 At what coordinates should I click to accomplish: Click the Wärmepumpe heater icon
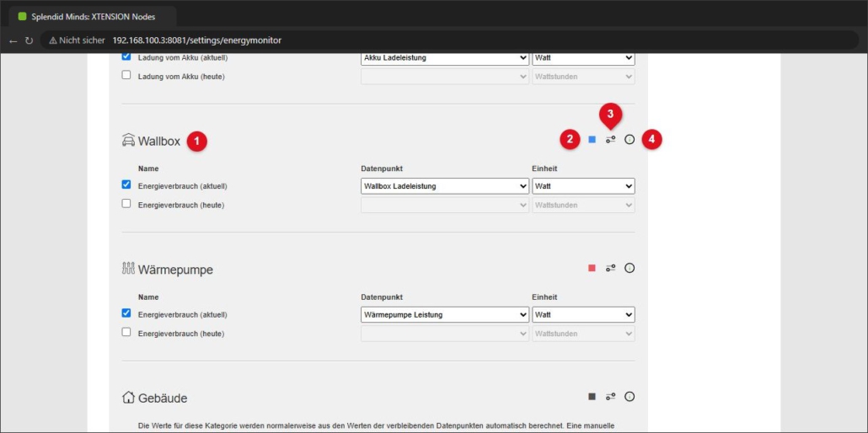(128, 269)
